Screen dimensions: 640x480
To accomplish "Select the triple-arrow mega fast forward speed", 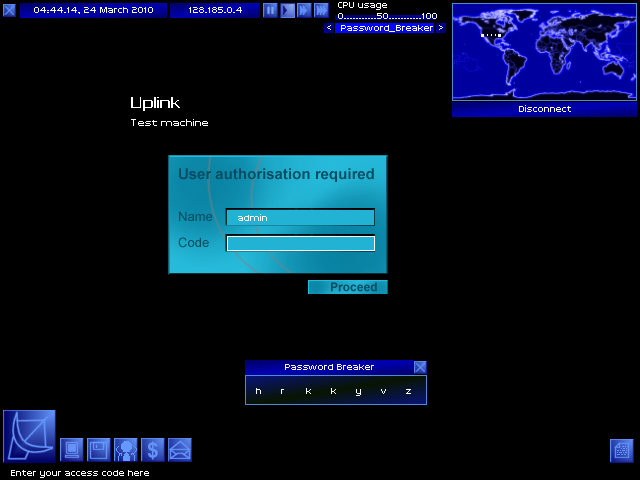I will (321, 10).
